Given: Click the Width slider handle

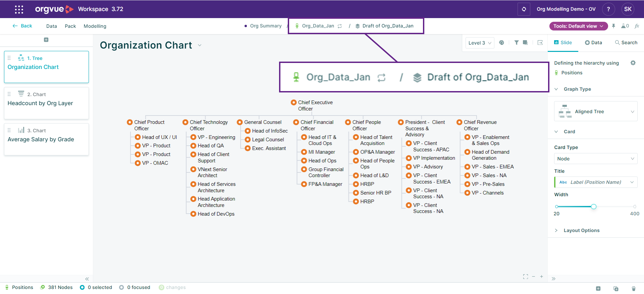Looking at the screenshot, I should pos(594,207).
